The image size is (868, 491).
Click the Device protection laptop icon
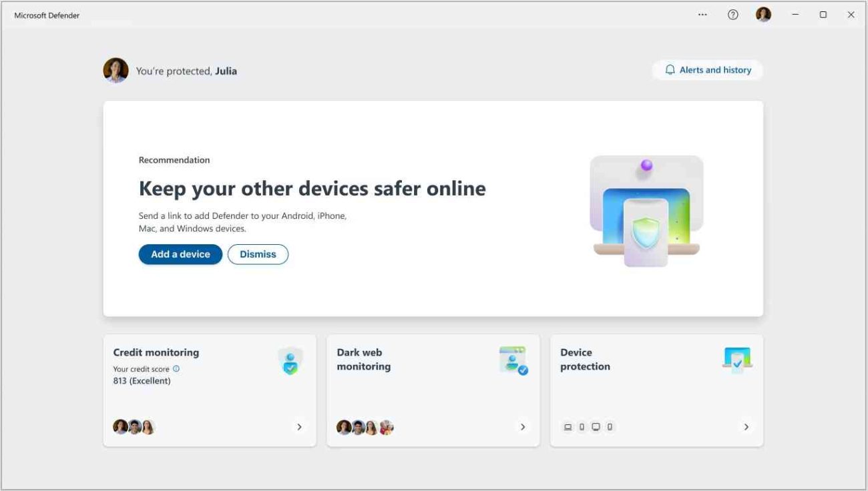pyautogui.click(x=737, y=360)
